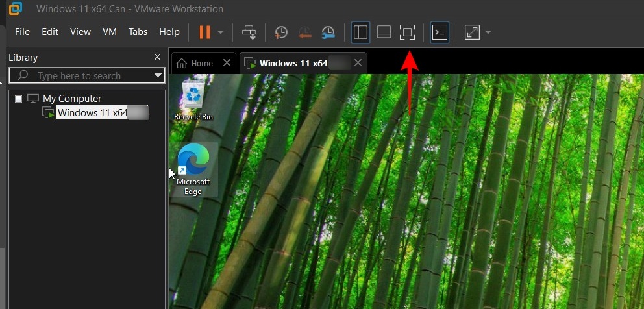
Task: Open the Help menu
Action: [x=169, y=32]
